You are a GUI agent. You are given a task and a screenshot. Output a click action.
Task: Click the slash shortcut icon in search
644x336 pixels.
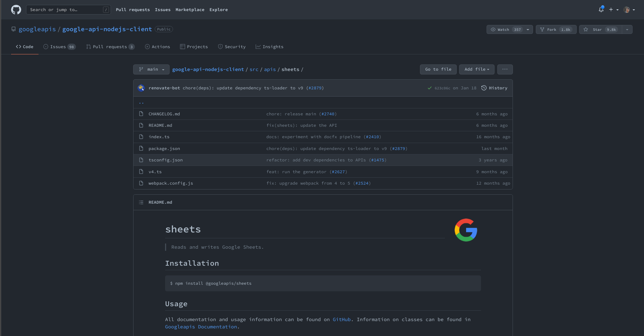click(x=106, y=10)
